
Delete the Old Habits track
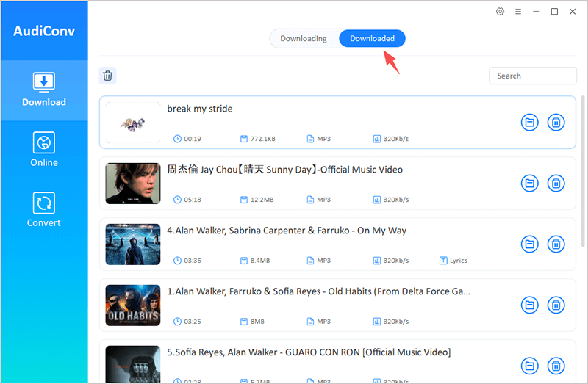click(x=556, y=305)
